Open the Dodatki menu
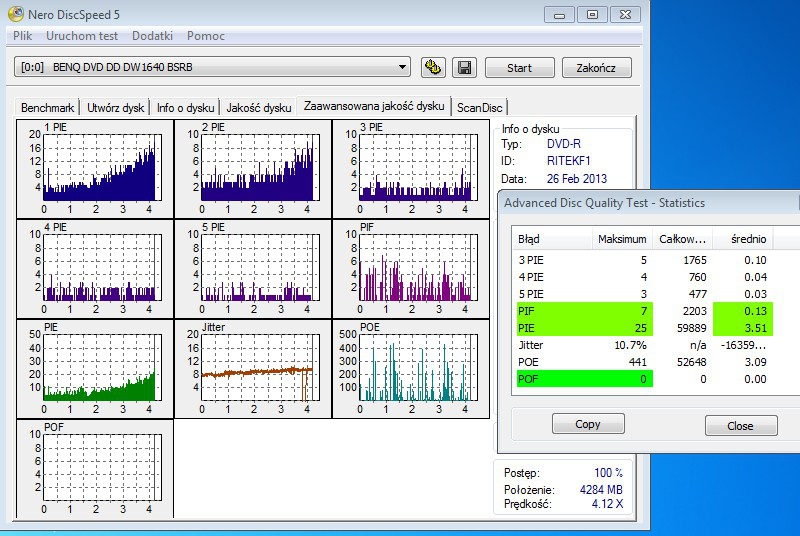This screenshot has width=800, height=536. coord(152,36)
